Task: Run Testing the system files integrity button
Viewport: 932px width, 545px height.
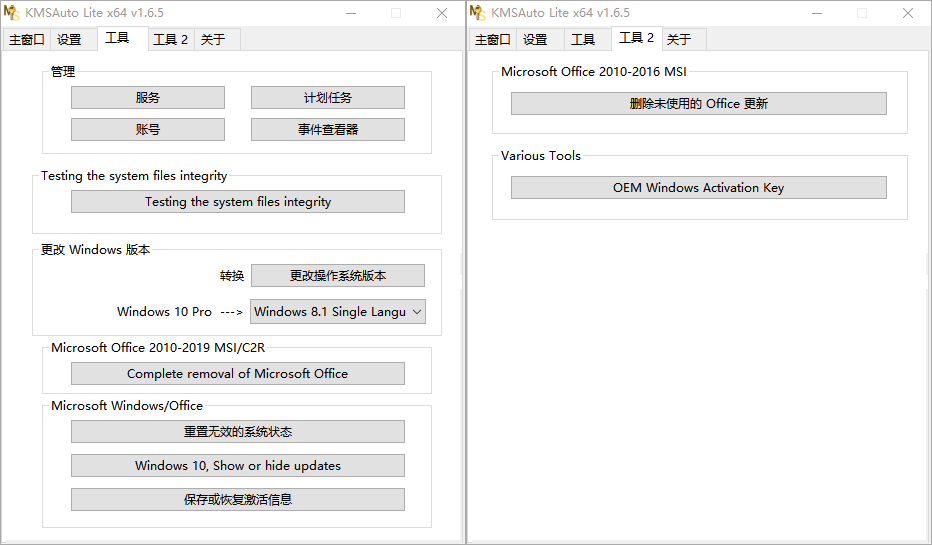Action: [x=238, y=201]
